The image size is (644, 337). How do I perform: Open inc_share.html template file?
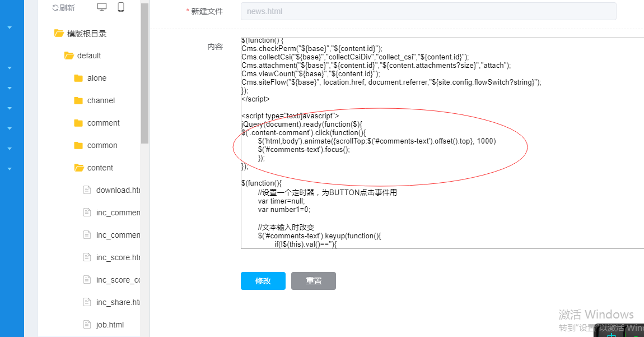118,302
